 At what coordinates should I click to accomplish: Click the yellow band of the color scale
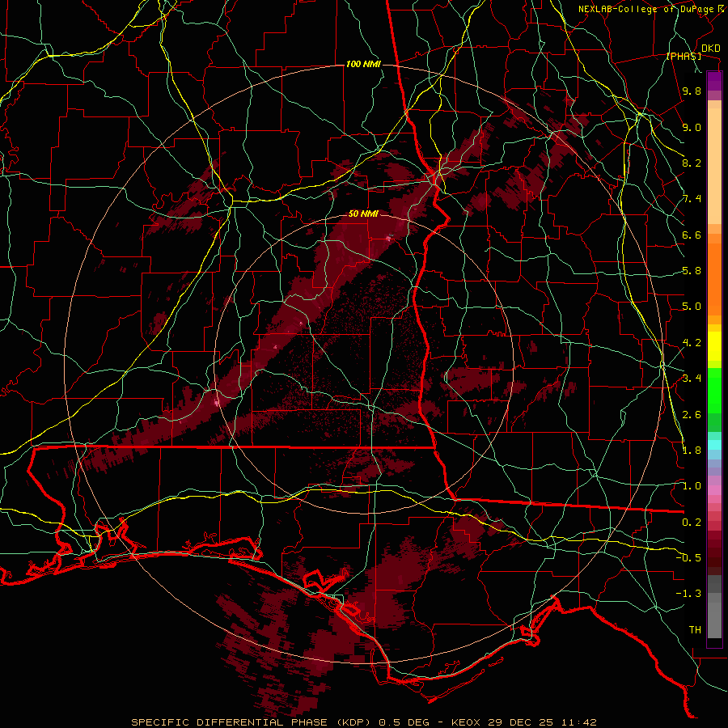(x=714, y=346)
